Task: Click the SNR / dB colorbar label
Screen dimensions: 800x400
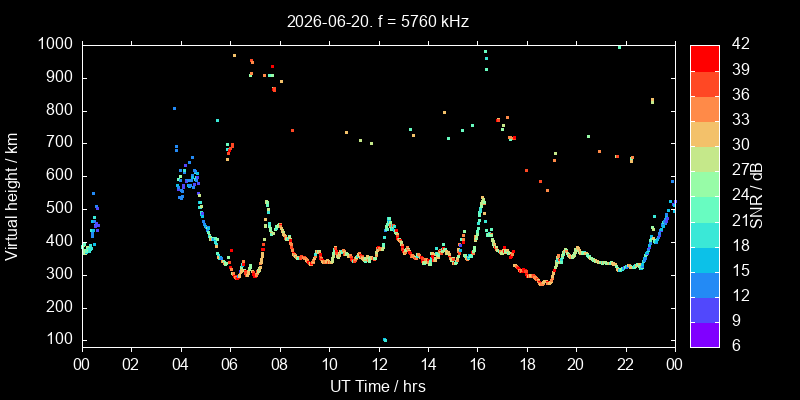Action: click(x=757, y=196)
